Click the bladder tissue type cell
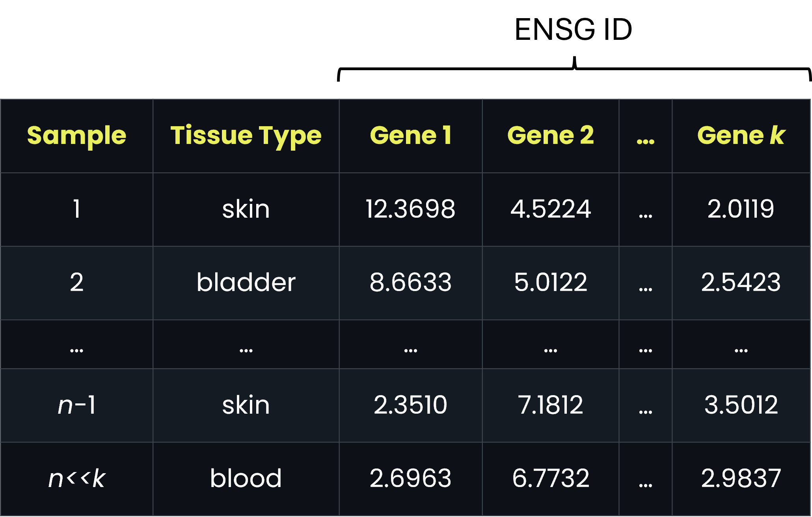This screenshot has height=517, width=812. point(246,283)
